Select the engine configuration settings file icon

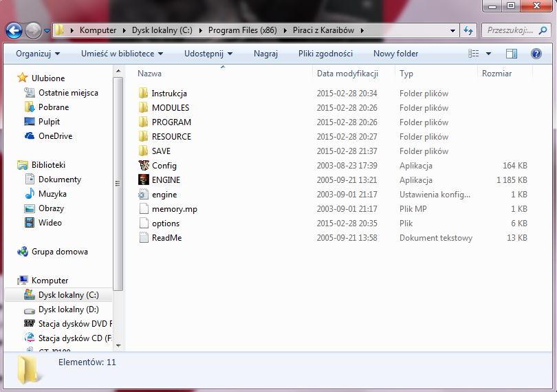click(144, 195)
